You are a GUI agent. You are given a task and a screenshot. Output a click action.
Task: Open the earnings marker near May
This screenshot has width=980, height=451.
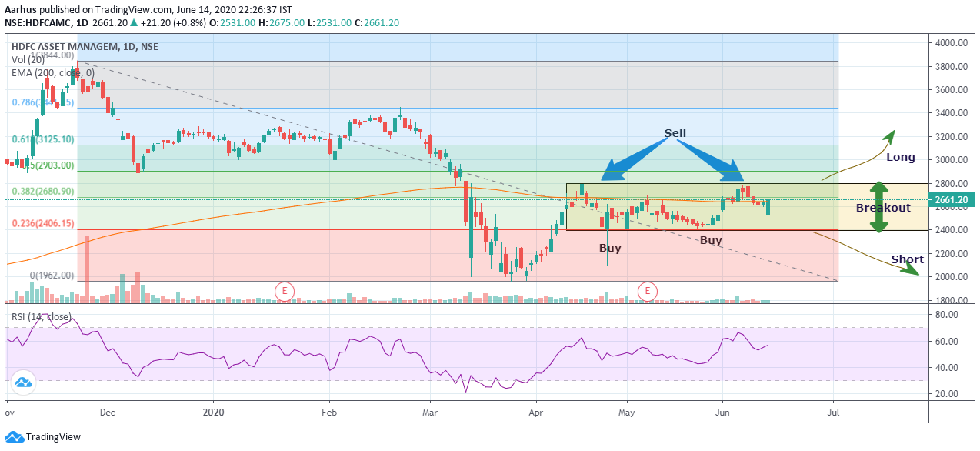648,291
